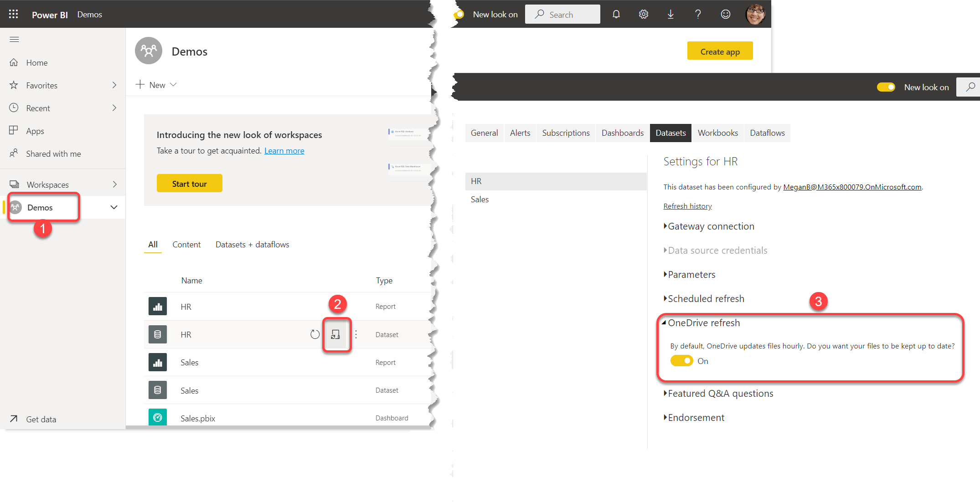Switch to the Dashboards tab
The width and height of the screenshot is (980, 502).
(x=623, y=133)
